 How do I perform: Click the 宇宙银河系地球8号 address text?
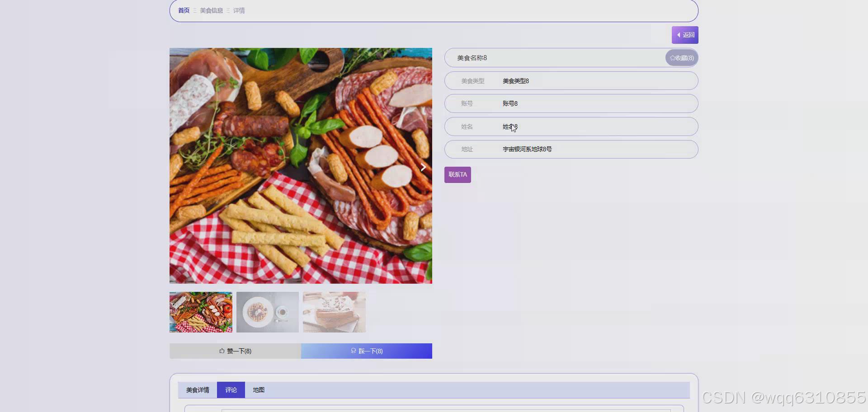527,149
